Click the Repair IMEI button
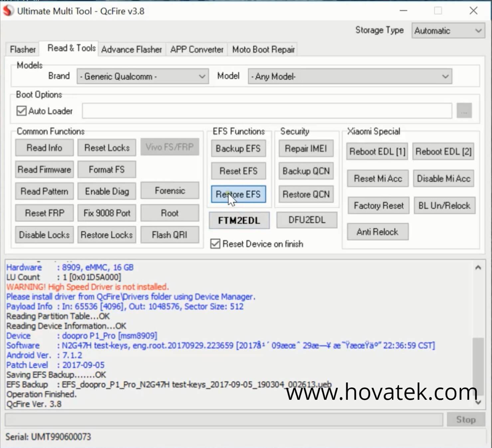 coord(306,148)
